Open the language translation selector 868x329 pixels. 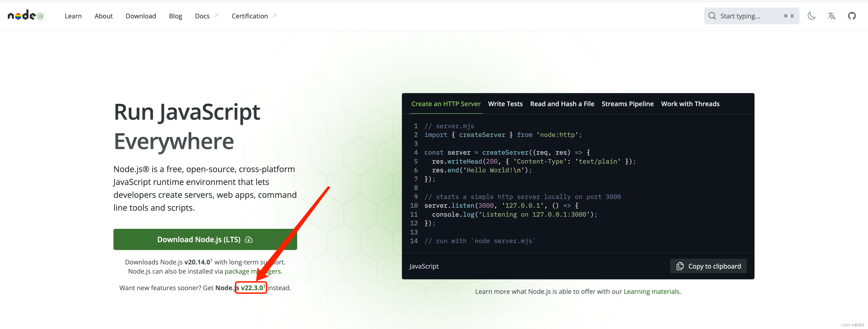coord(831,16)
